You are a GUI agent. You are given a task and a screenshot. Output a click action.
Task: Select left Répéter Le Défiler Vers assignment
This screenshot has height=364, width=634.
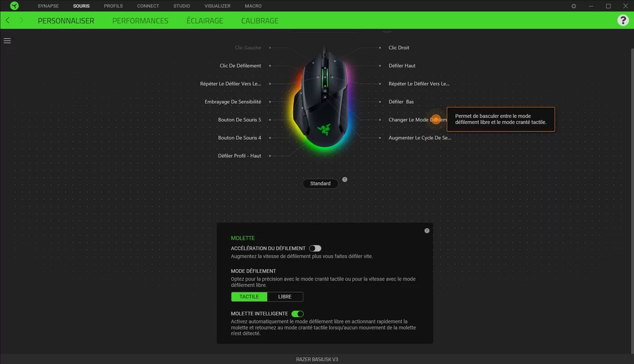[x=230, y=83]
